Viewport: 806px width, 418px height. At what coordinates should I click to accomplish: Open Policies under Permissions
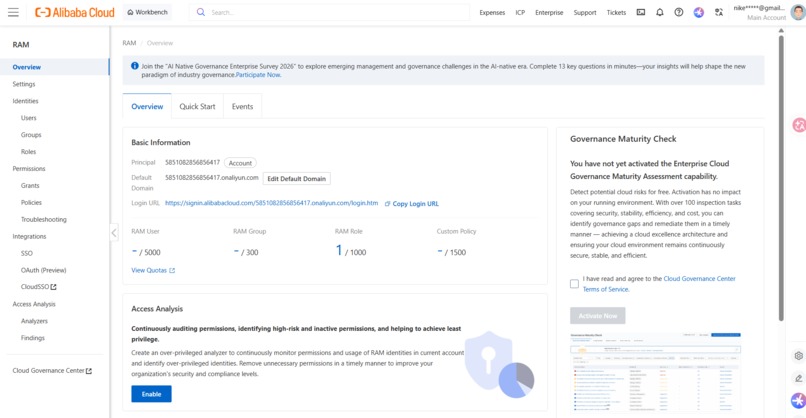(31, 203)
